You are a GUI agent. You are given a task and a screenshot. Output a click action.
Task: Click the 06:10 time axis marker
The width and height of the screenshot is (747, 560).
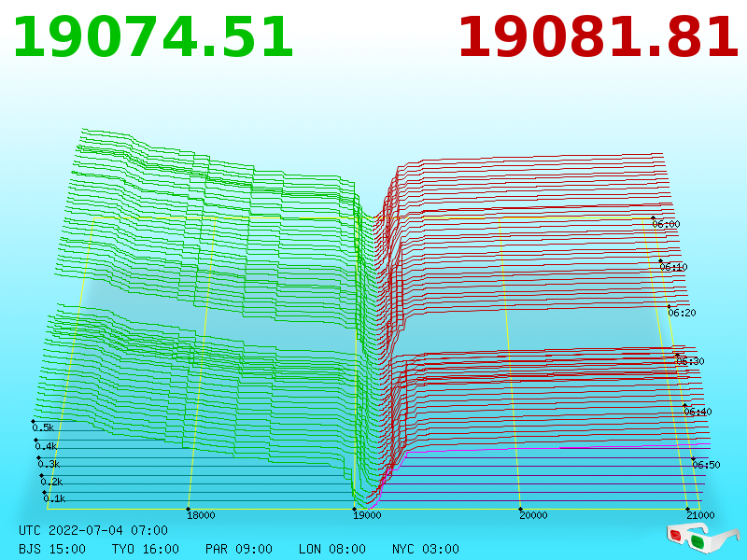tap(673, 267)
